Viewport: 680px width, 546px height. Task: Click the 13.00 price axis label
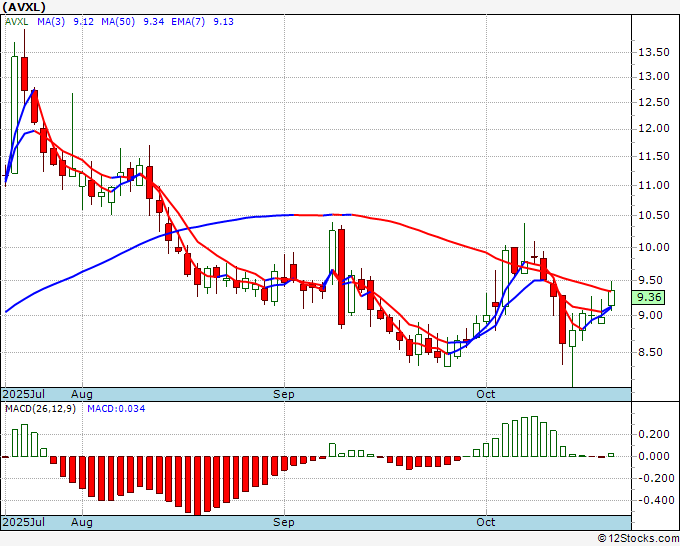tap(654, 77)
